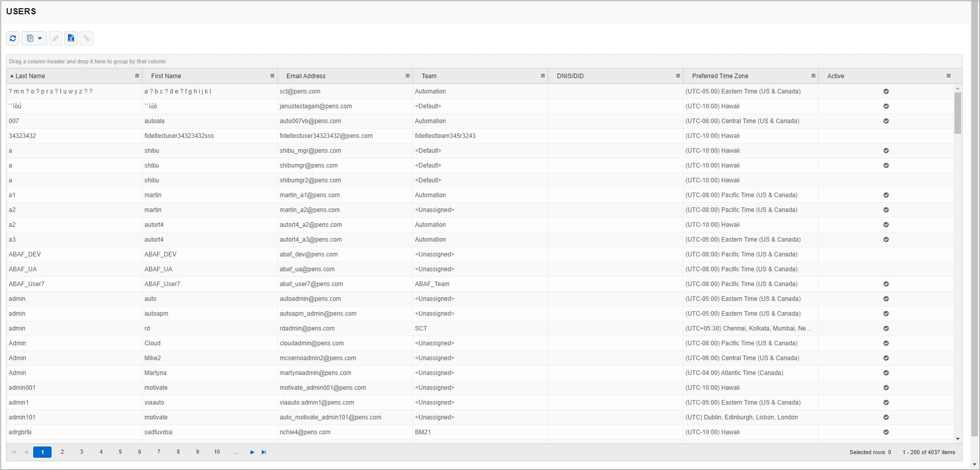Sort by the Last Name header
Screen dimensions: 980x470
pyautogui.click(x=31, y=76)
